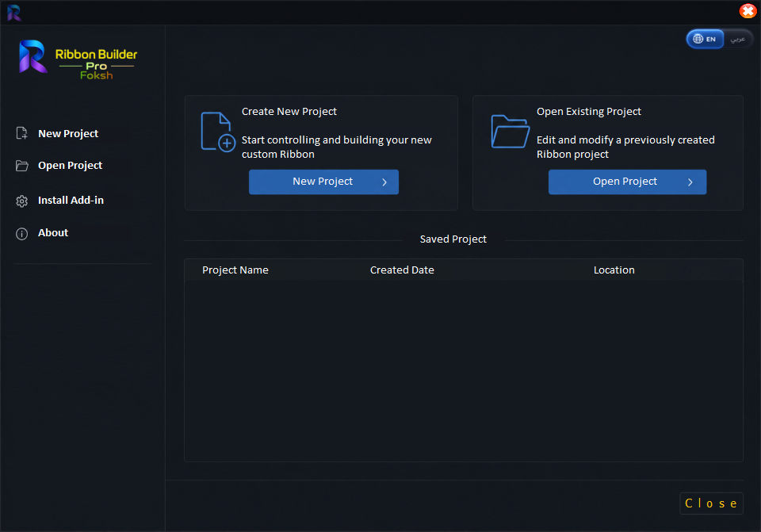Select EN language option
Screen dimensions: 761x532
[706, 39]
